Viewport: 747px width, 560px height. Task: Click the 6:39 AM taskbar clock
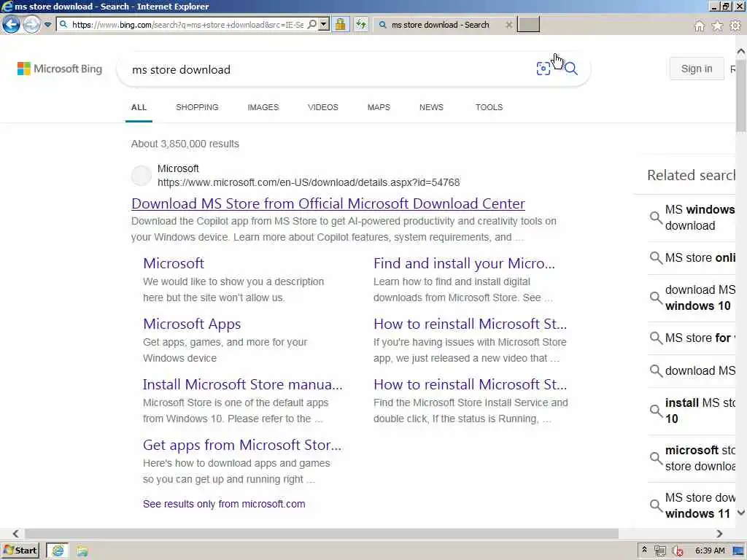pos(710,551)
